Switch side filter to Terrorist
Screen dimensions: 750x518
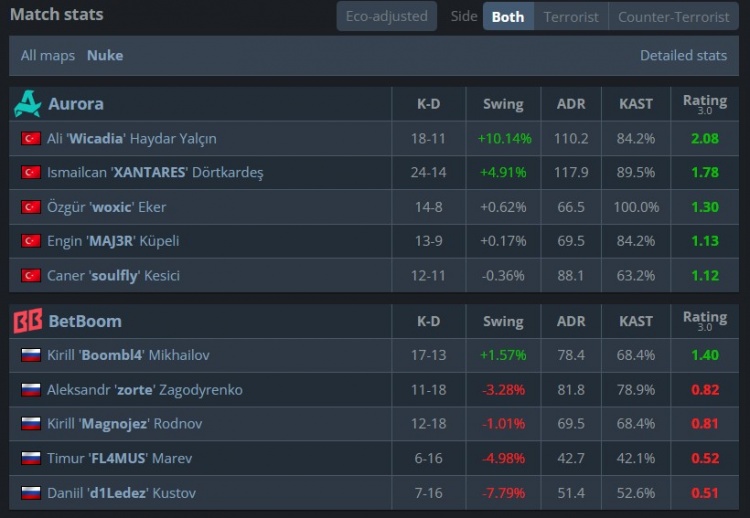click(571, 17)
